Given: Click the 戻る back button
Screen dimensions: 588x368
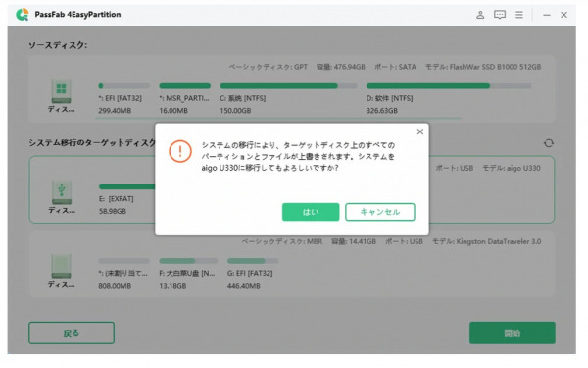Looking at the screenshot, I should tap(72, 333).
